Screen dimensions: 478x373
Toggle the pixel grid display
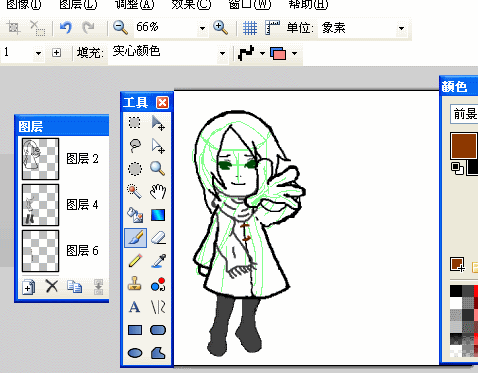(250, 28)
